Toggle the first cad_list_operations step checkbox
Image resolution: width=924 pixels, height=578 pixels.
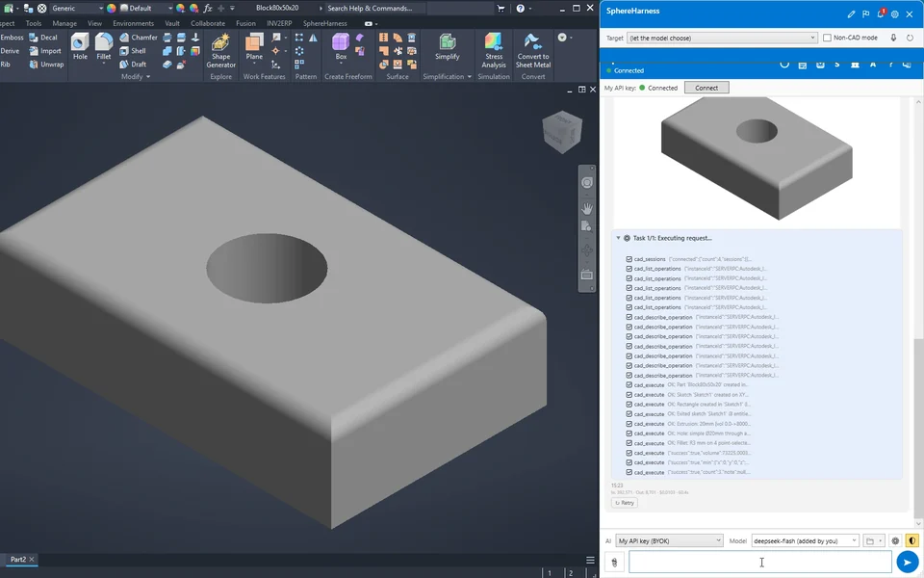(629, 269)
